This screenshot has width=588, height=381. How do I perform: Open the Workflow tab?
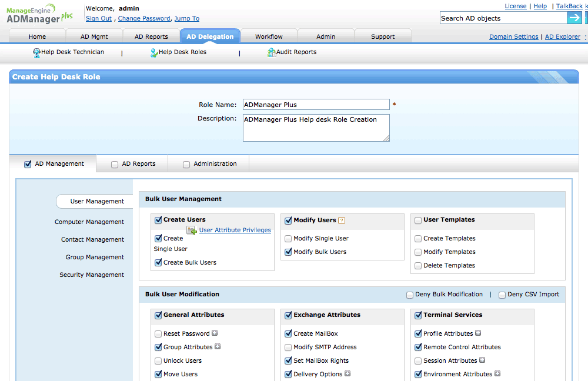[269, 36]
